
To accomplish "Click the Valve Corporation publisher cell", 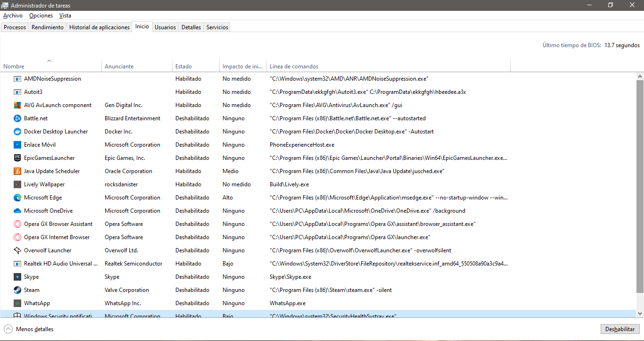I will 127,290.
